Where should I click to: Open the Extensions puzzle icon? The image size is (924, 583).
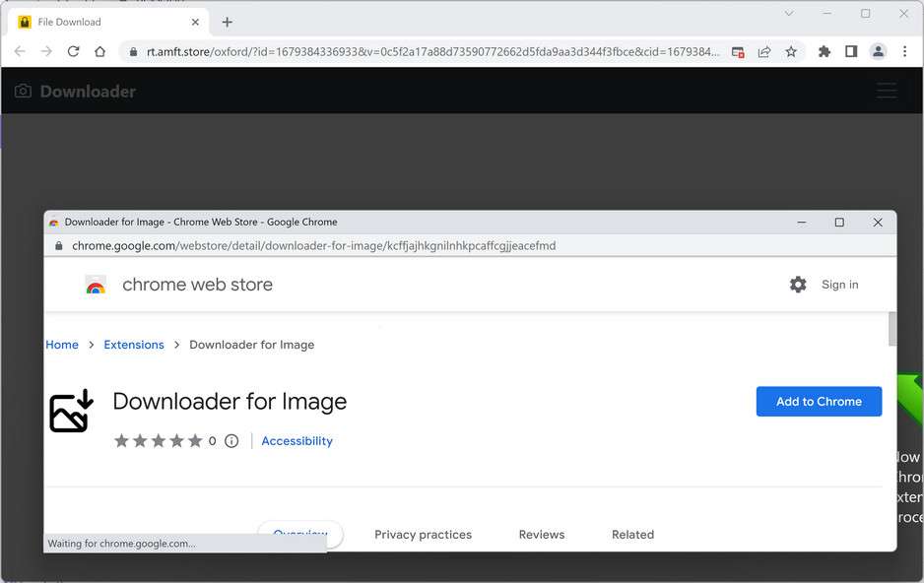(x=825, y=51)
